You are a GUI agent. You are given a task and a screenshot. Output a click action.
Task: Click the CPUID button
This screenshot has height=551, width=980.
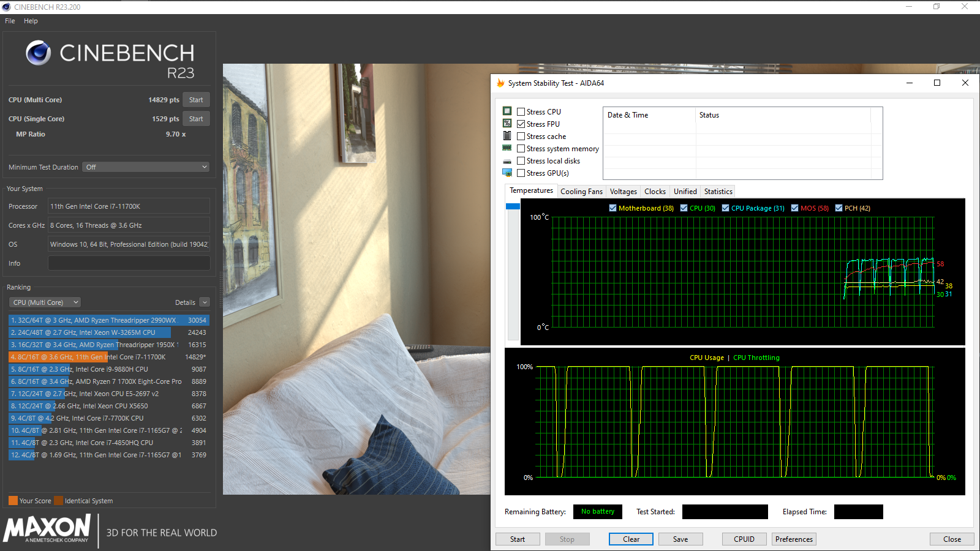pos(744,539)
